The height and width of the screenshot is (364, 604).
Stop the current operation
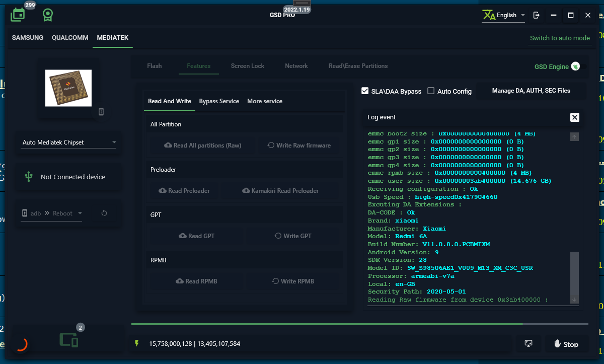567,344
